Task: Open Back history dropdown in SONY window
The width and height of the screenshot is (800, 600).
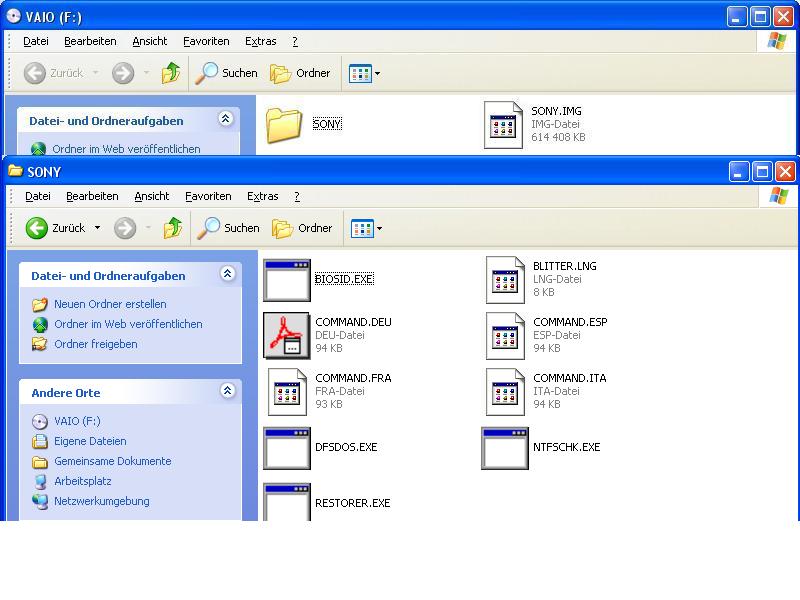Action: (97, 228)
